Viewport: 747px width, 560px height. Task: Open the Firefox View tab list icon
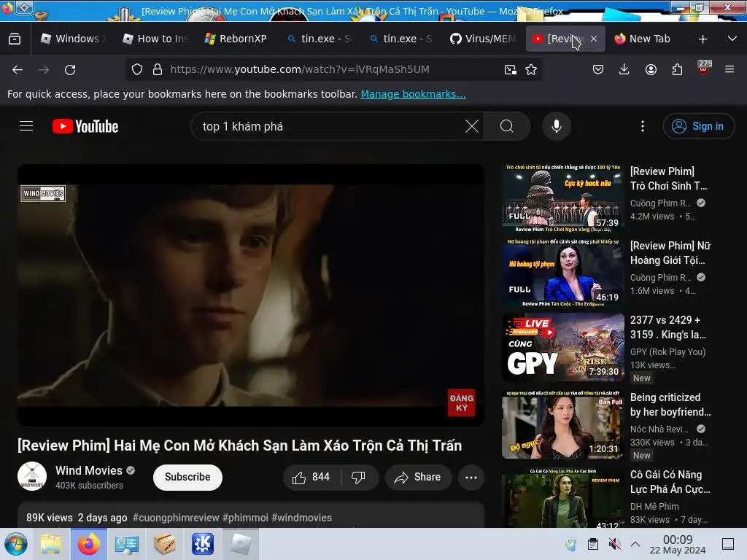coord(15,39)
